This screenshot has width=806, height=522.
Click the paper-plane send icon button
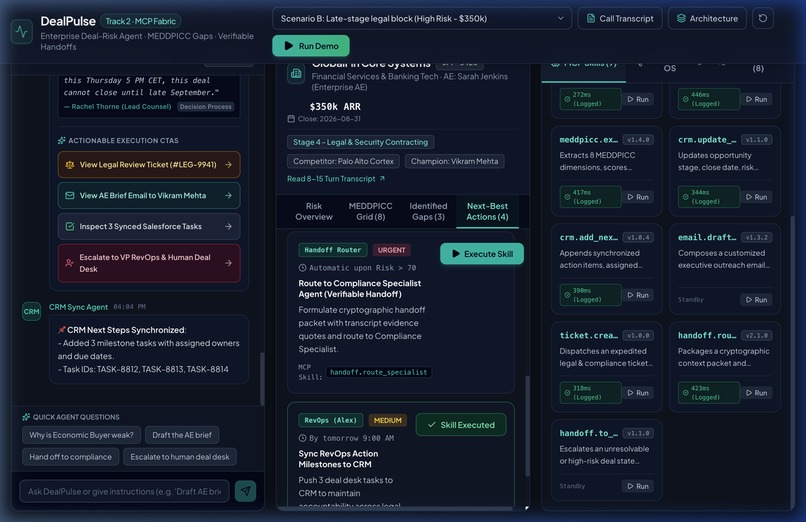point(246,491)
